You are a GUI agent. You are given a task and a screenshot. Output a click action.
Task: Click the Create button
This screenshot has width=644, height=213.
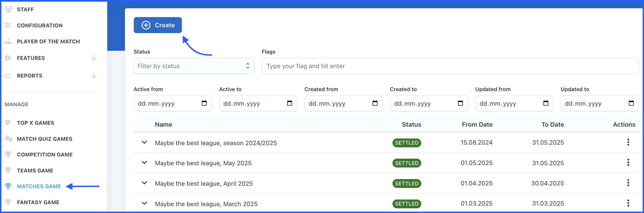click(158, 25)
